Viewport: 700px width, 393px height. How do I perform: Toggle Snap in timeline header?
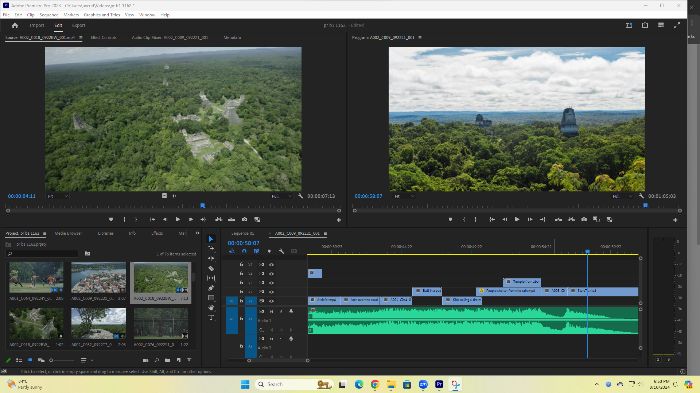(244, 251)
